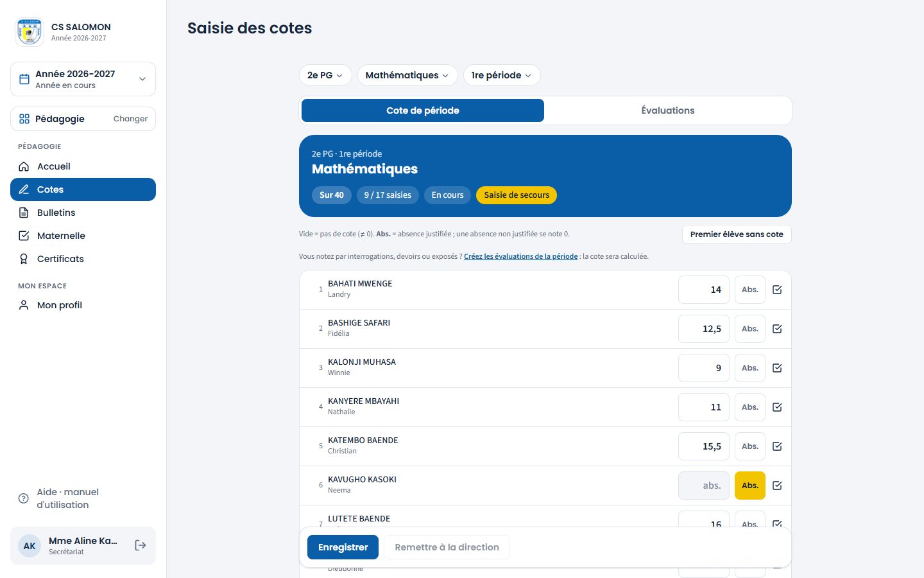
Task: Click the Mon profil person icon
Action: [24, 305]
